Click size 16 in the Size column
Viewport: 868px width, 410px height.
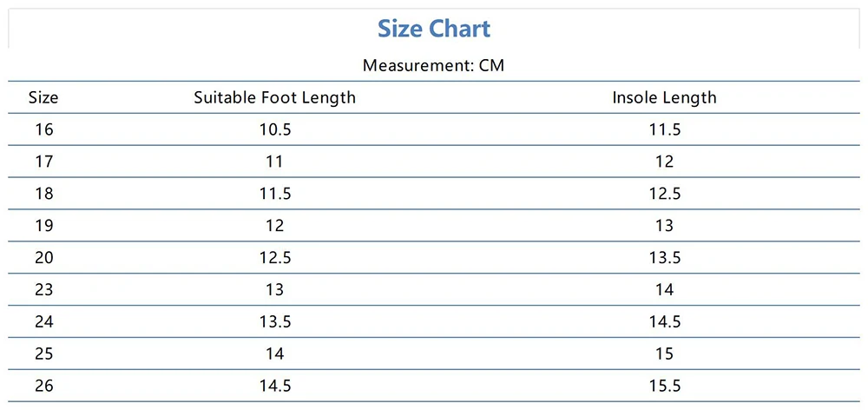pos(43,129)
